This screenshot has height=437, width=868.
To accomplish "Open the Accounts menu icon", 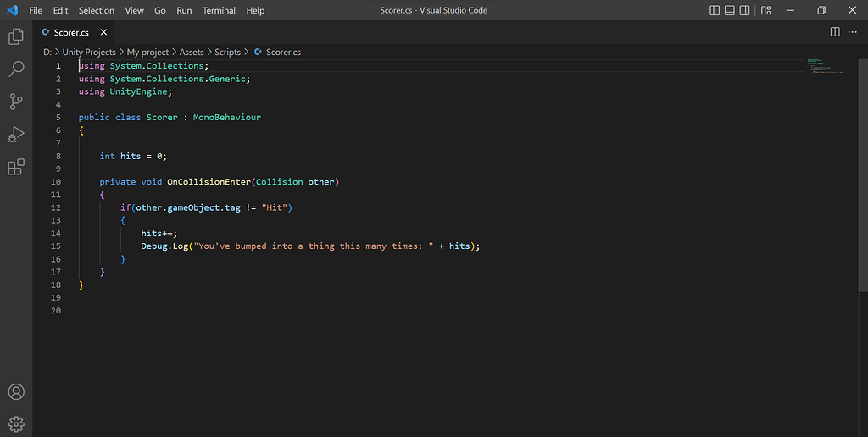I will 16,392.
